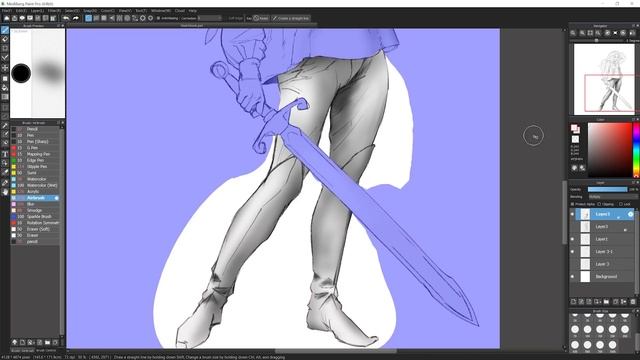
Task: Toggle the Anti-aliasing checkbox
Action: click(x=158, y=18)
